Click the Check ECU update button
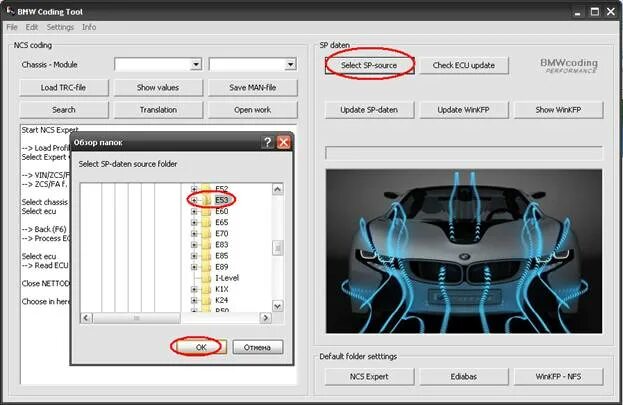 [464, 65]
